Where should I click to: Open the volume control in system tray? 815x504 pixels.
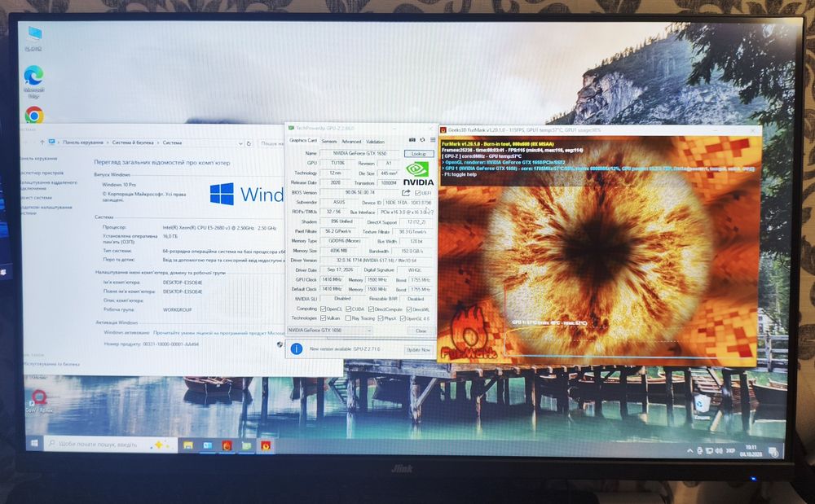(x=719, y=450)
